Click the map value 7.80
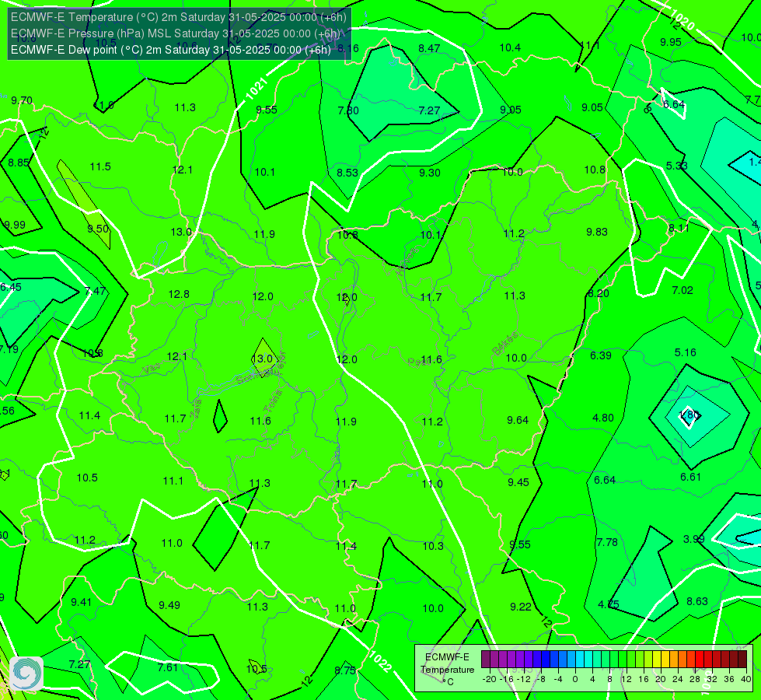The width and height of the screenshot is (761, 700). (x=348, y=110)
